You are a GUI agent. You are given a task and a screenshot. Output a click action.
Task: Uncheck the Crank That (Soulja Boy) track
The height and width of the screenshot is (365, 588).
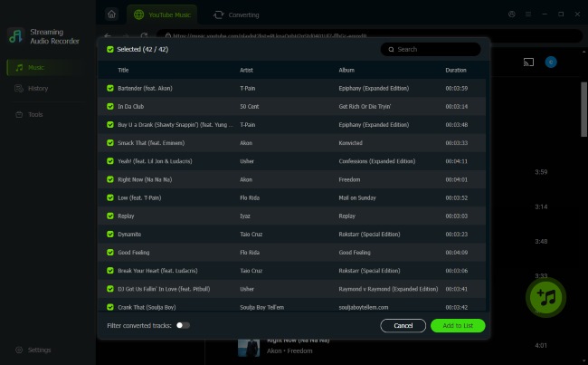point(109,307)
